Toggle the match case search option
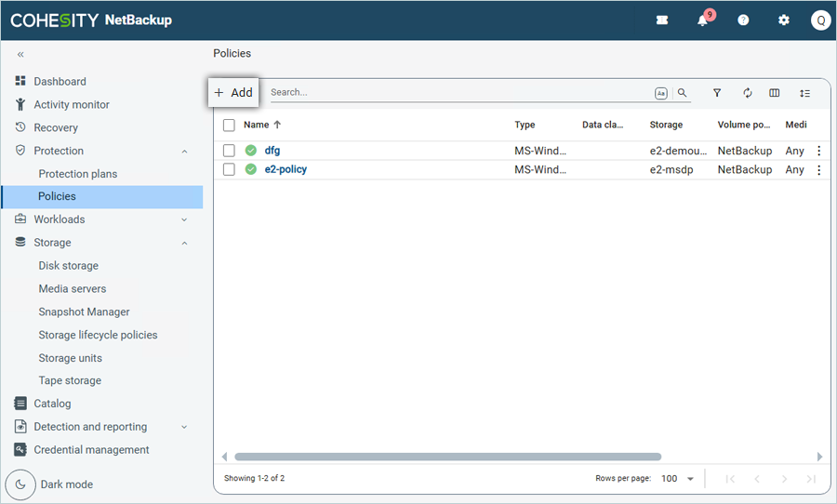This screenshot has height=504, width=837. point(661,93)
